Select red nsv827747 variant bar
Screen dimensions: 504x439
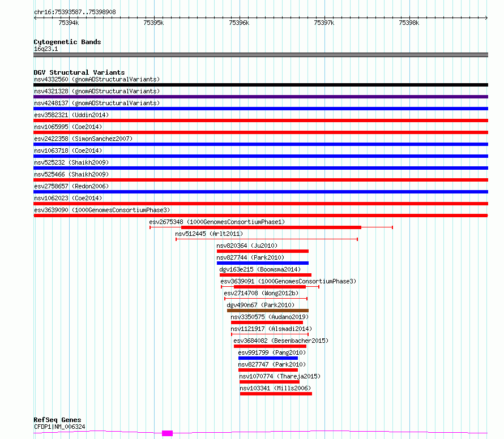pyautogui.click(x=268, y=370)
